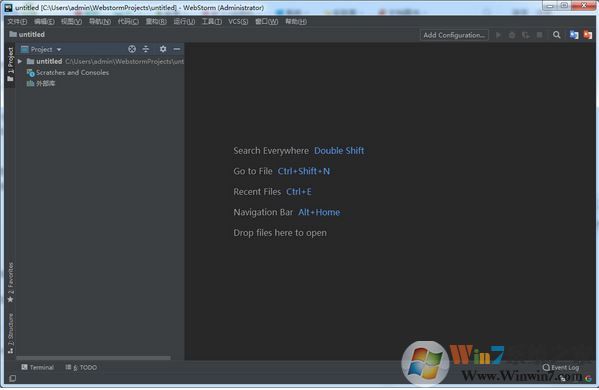Click the locate/scroll from source target icon
Viewport: 599px width, 390px height.
coord(132,49)
